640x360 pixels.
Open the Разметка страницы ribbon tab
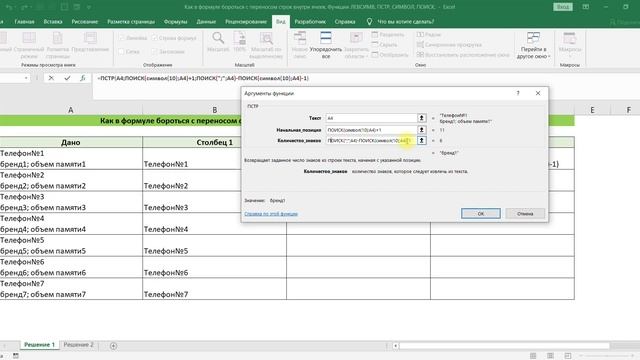tap(131, 22)
